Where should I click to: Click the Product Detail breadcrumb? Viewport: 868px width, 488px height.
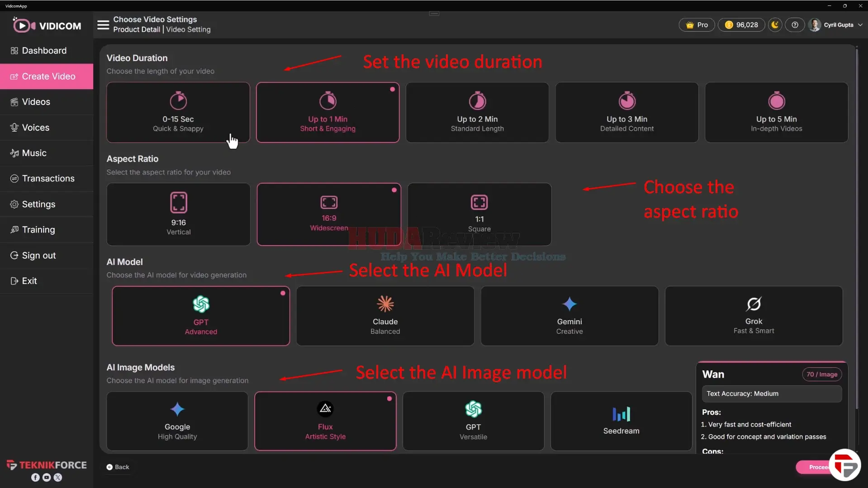137,29
